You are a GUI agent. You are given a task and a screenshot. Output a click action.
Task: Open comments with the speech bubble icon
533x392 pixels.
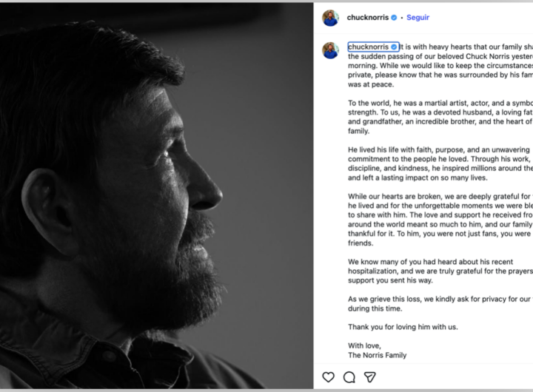coord(349,377)
